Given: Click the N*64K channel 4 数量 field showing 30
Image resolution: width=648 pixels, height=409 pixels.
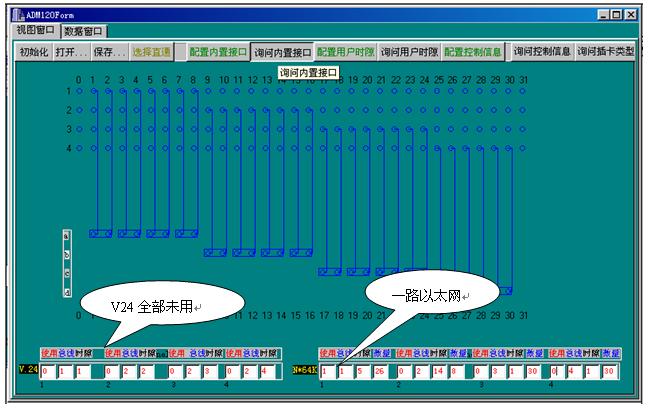Looking at the screenshot, I should 609,371.
